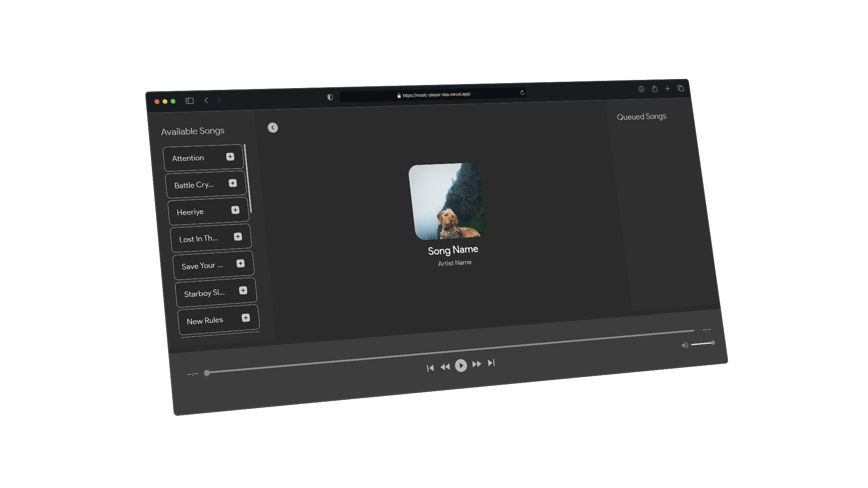Click the browser back arrow

(x=206, y=100)
